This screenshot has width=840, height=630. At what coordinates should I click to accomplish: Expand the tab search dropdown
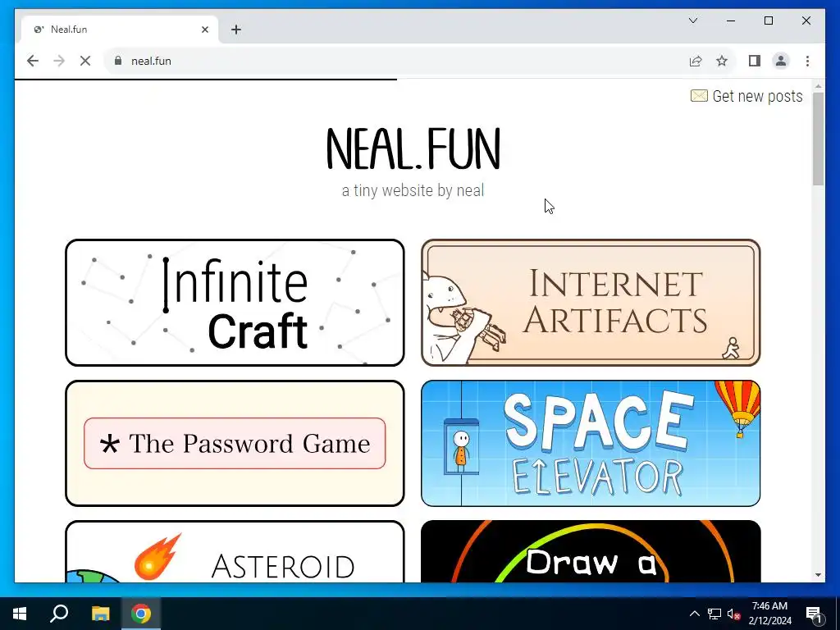tap(692, 21)
